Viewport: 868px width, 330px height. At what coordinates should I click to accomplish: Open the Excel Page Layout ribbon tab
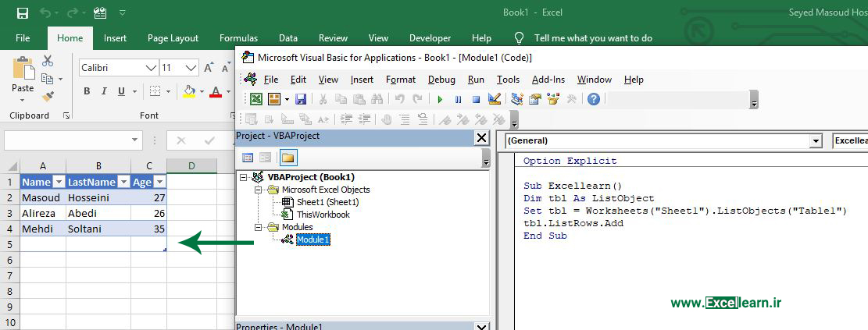[x=173, y=38]
